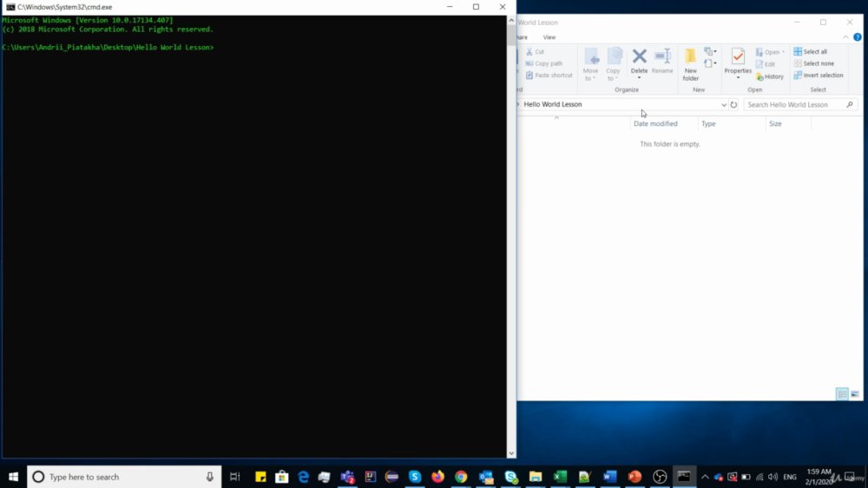868x488 pixels.
Task: Open Word from taskbar
Action: pyautogui.click(x=610, y=477)
